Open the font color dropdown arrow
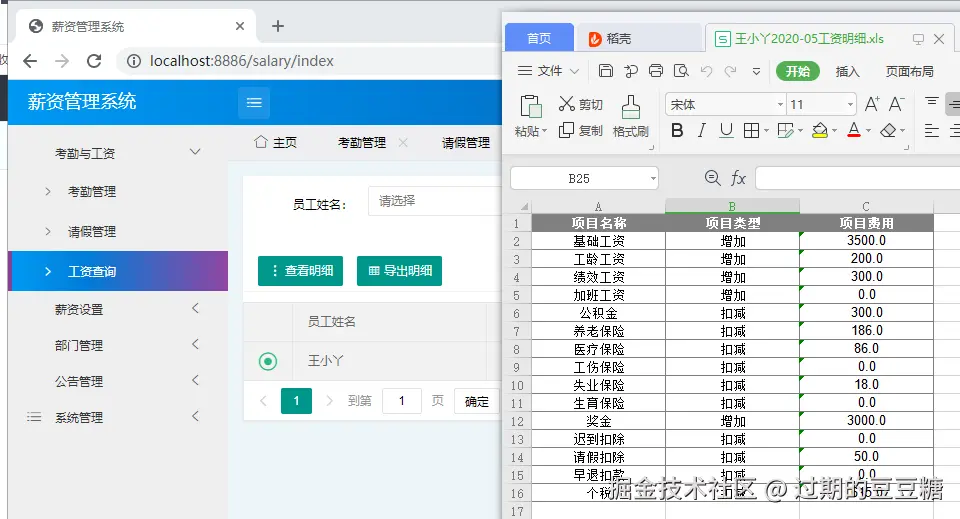 point(868,130)
